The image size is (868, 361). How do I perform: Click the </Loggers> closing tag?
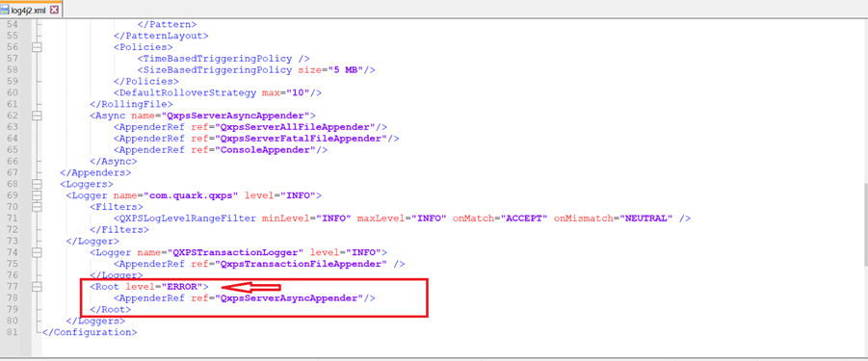[95, 321]
